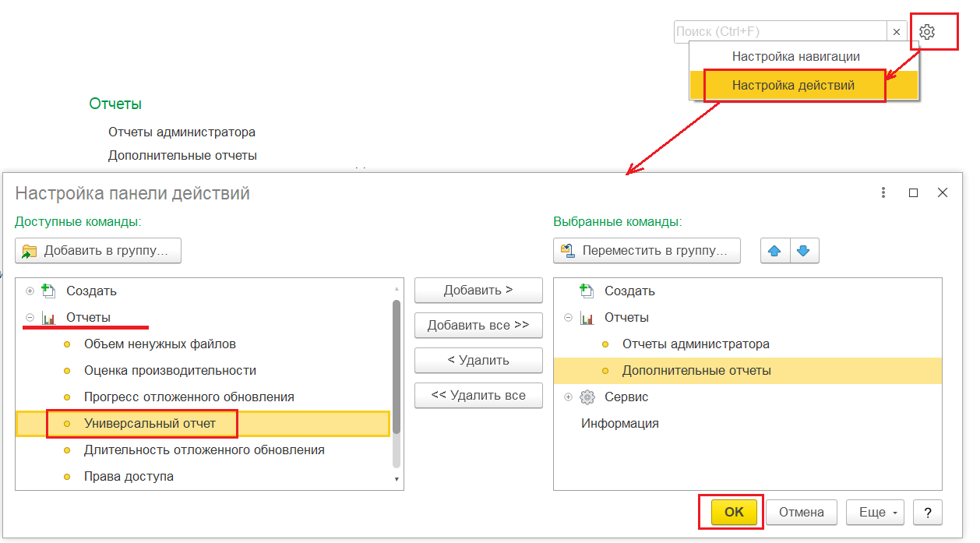Click the available commands list scrollbar

[x=396, y=366]
